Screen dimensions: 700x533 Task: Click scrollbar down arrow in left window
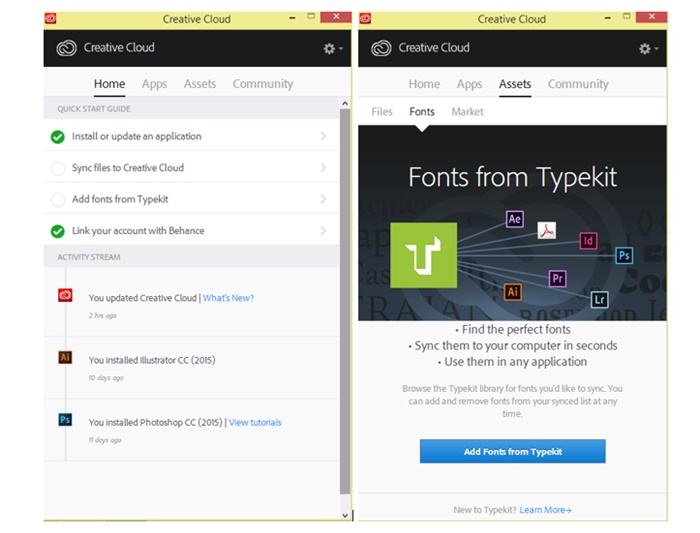point(345,515)
